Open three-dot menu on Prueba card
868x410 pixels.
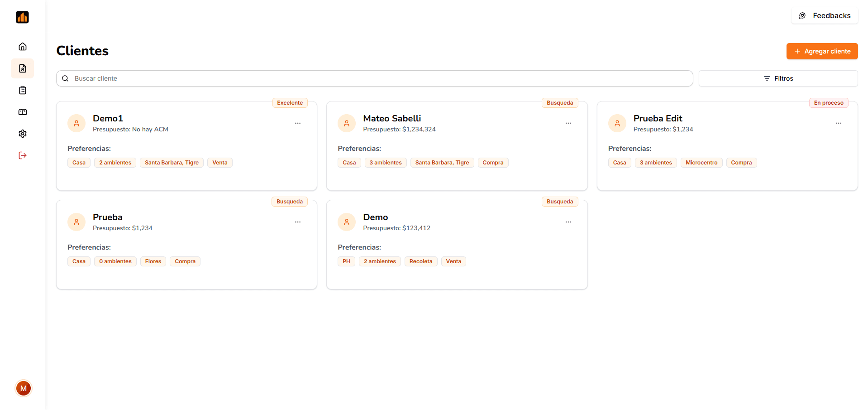point(298,222)
